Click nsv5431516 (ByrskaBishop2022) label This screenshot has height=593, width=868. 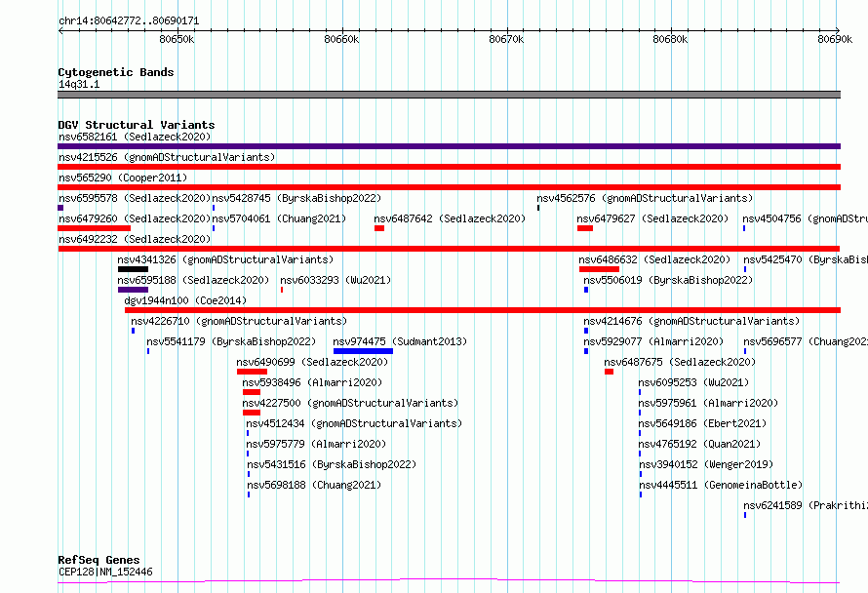[x=332, y=464]
